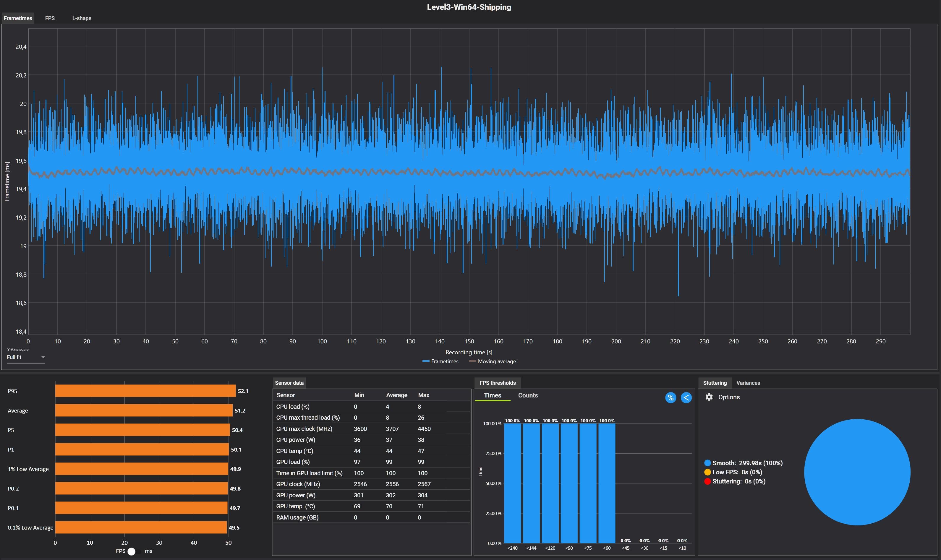Click the Smooth: 299.98s (100%) text
The width and height of the screenshot is (941, 560).
tap(747, 463)
